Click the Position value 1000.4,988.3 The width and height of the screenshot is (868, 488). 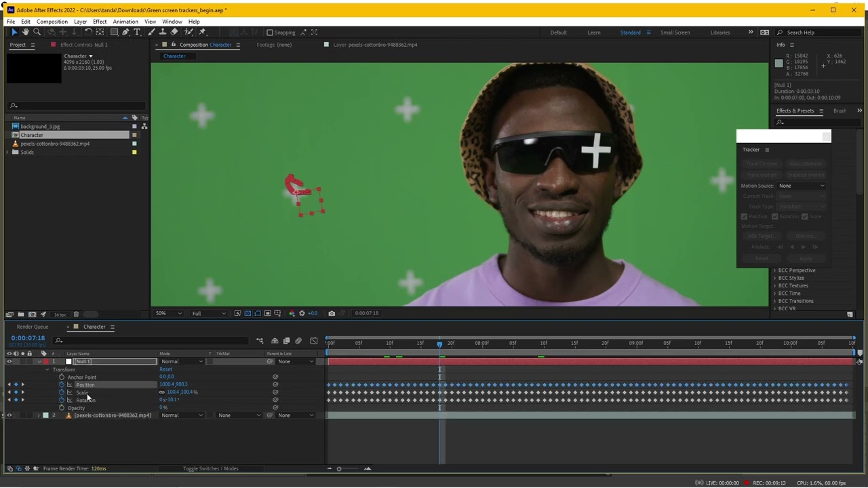point(174,384)
